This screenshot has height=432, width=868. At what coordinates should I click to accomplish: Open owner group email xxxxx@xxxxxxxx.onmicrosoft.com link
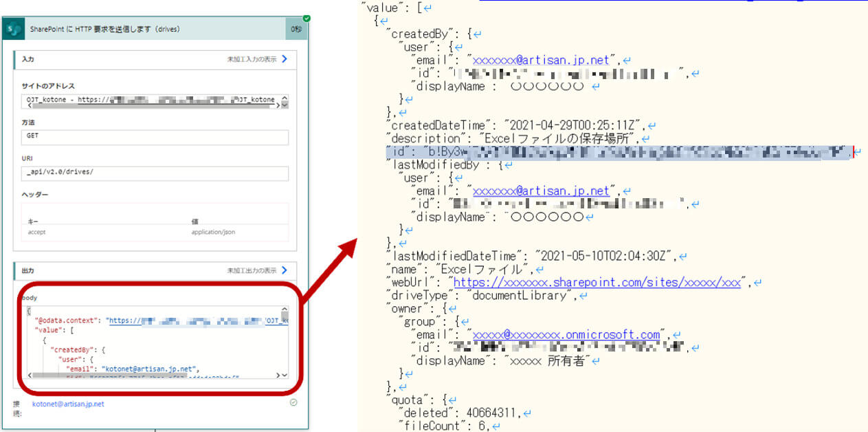[x=567, y=334]
